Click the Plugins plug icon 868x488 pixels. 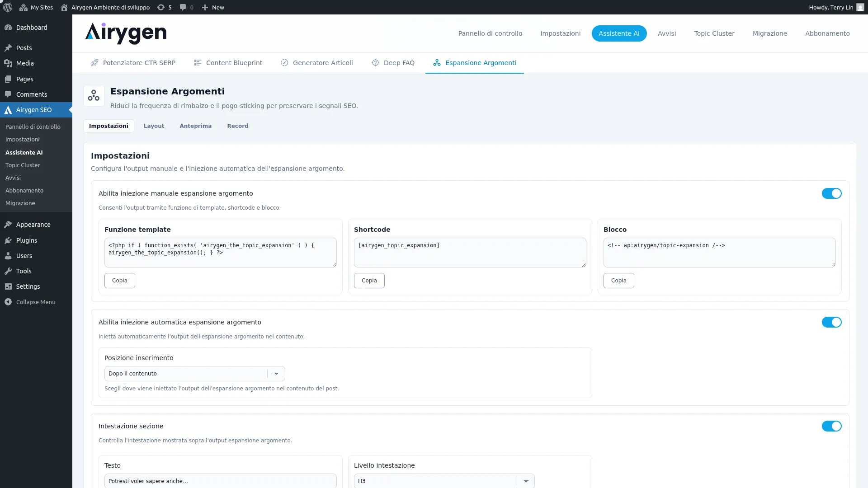[8, 240]
